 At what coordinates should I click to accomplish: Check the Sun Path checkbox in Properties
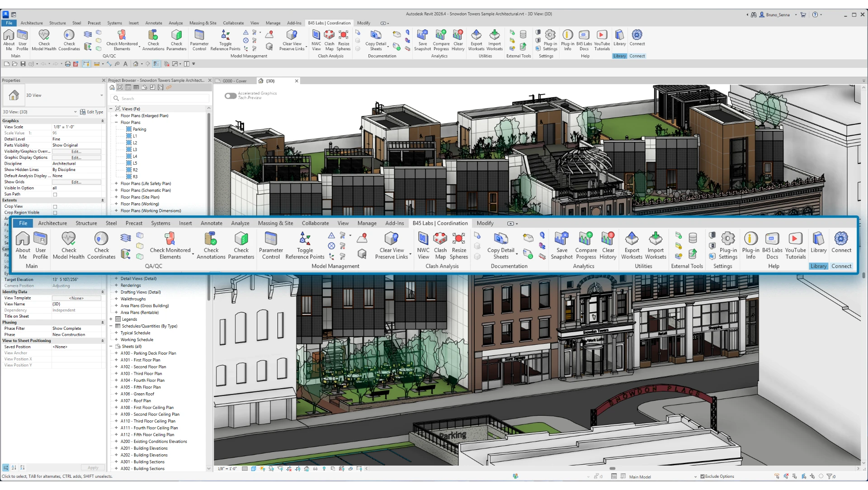pyautogui.click(x=55, y=195)
